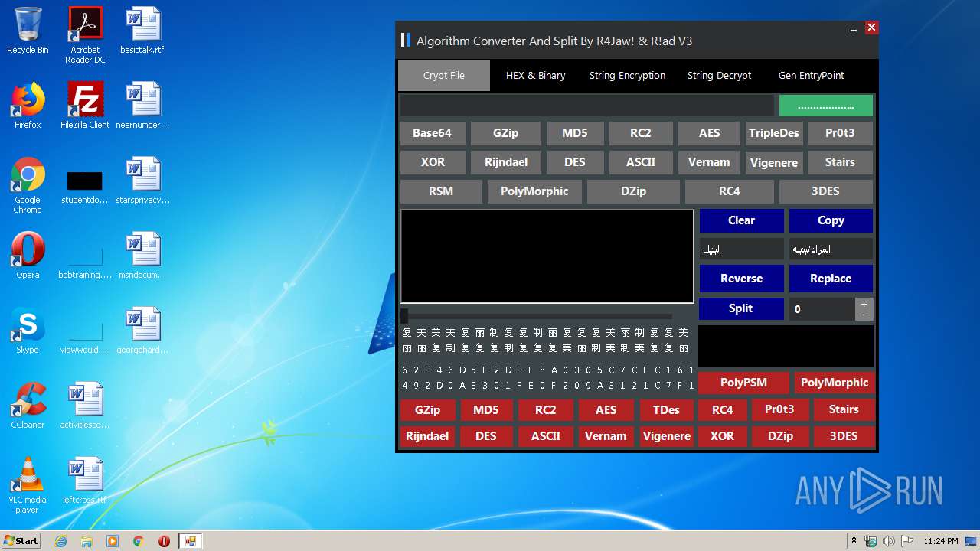The height and width of the screenshot is (551, 980).
Task: Launch Firefox from the desktop
Action: 28,106
